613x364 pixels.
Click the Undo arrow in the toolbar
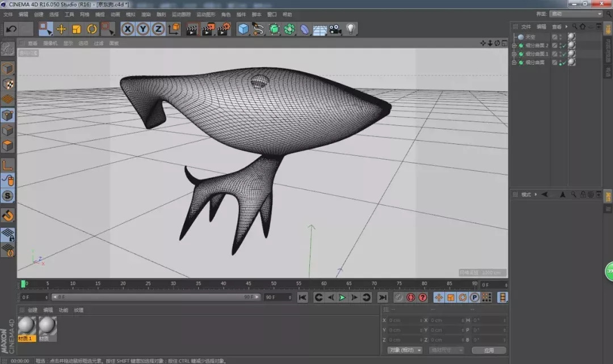point(11,29)
